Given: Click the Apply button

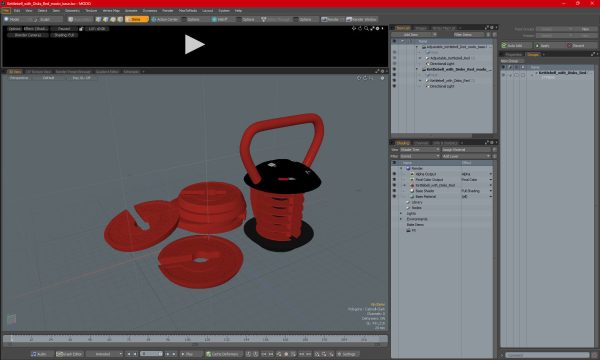Looking at the screenshot, I should [x=548, y=46].
